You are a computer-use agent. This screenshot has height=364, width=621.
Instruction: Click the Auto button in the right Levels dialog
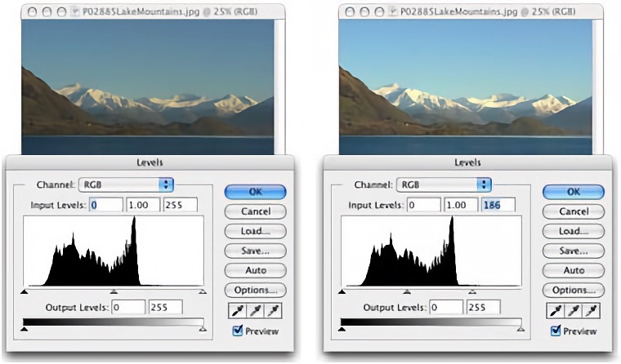[573, 270]
